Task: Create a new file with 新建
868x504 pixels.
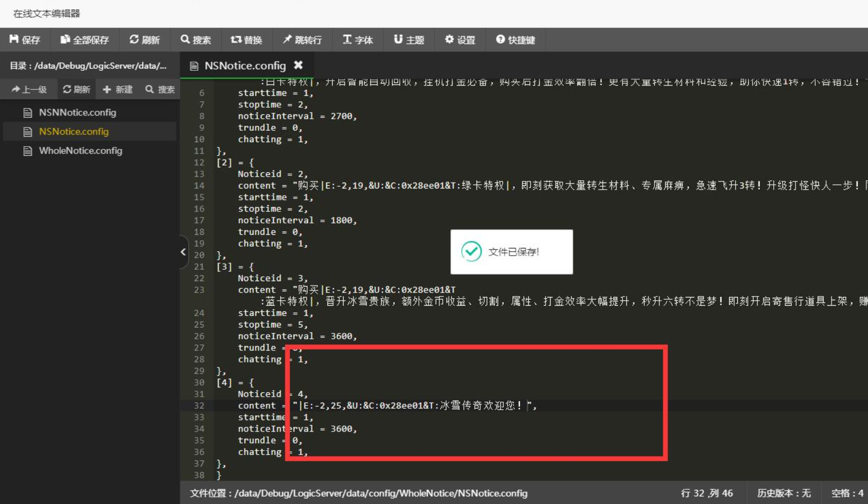Action: click(118, 89)
